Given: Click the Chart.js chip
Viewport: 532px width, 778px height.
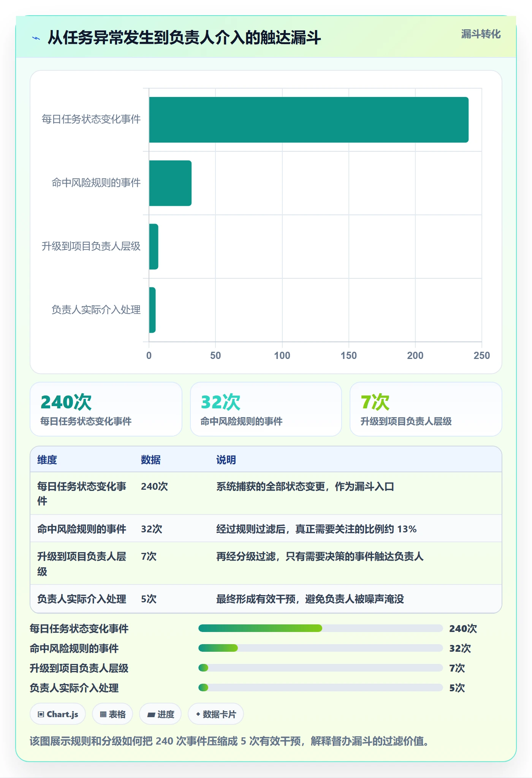Looking at the screenshot, I should (58, 714).
